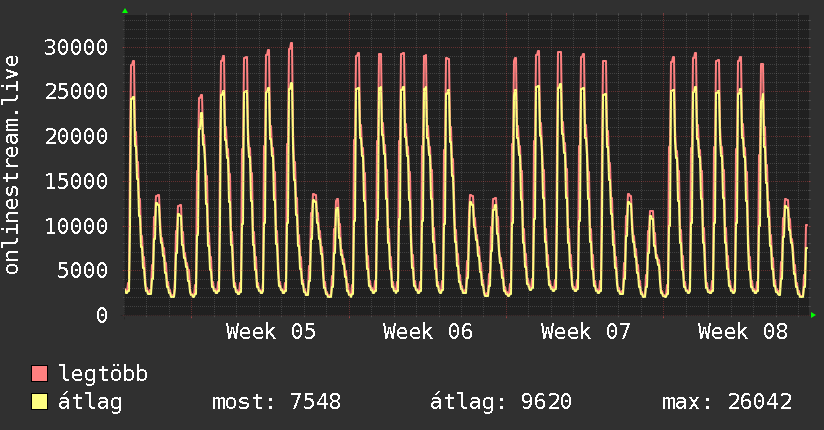
Task: Click the 15000 y-axis tick label
Action: click(x=78, y=181)
